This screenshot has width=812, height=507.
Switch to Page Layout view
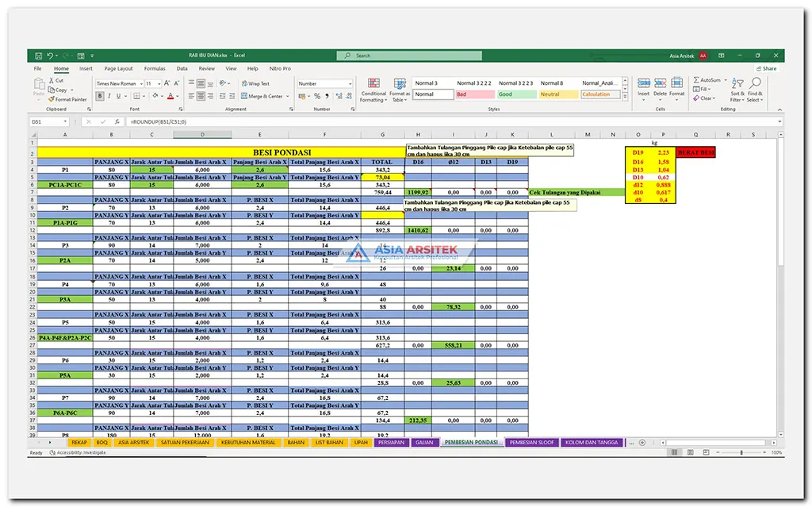691,452
